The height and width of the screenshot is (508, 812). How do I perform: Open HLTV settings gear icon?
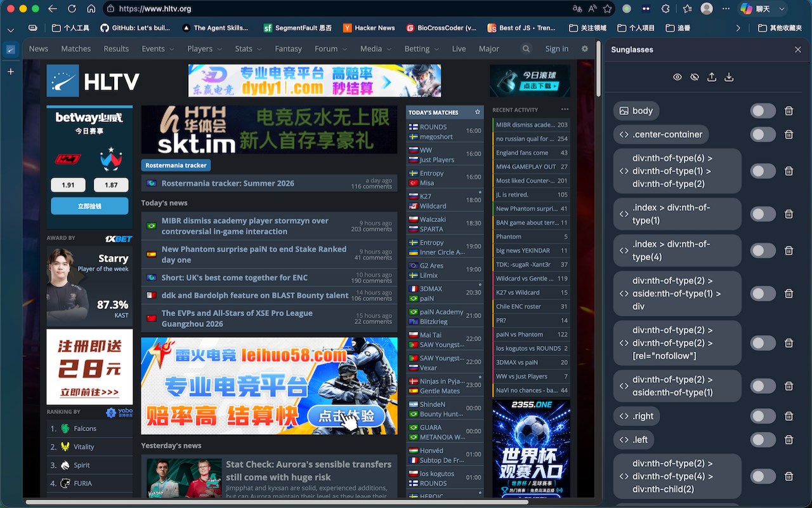pyautogui.click(x=585, y=49)
